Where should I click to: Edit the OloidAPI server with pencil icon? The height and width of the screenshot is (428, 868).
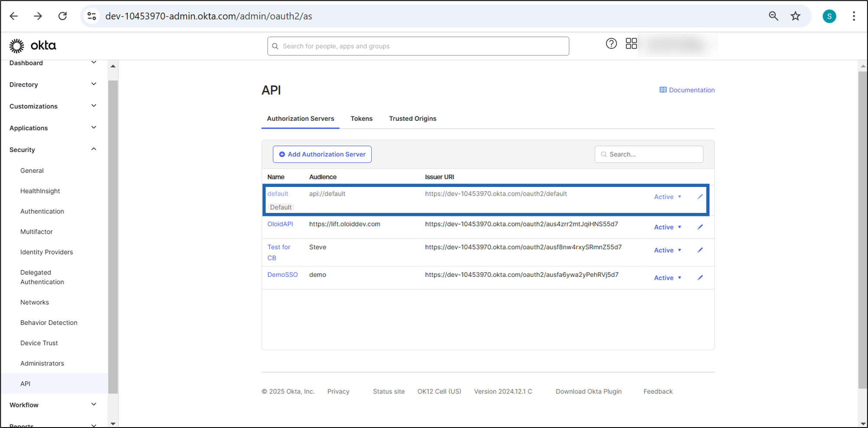700,227
